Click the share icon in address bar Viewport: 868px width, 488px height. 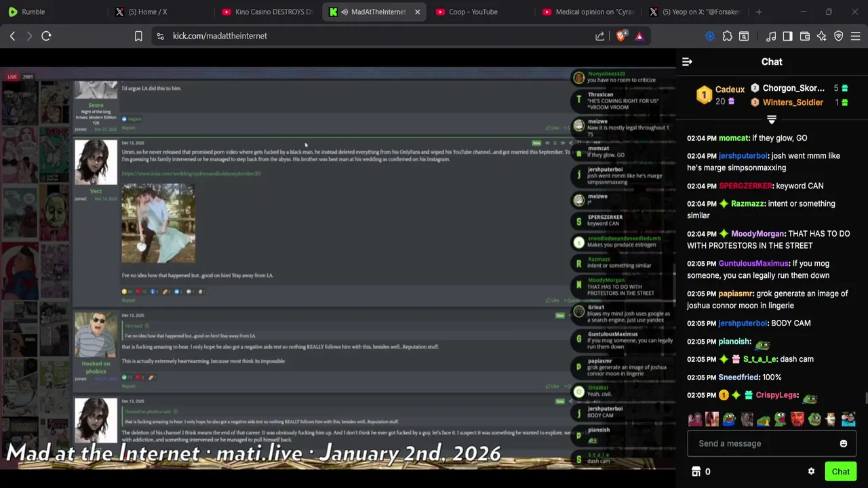point(600,36)
